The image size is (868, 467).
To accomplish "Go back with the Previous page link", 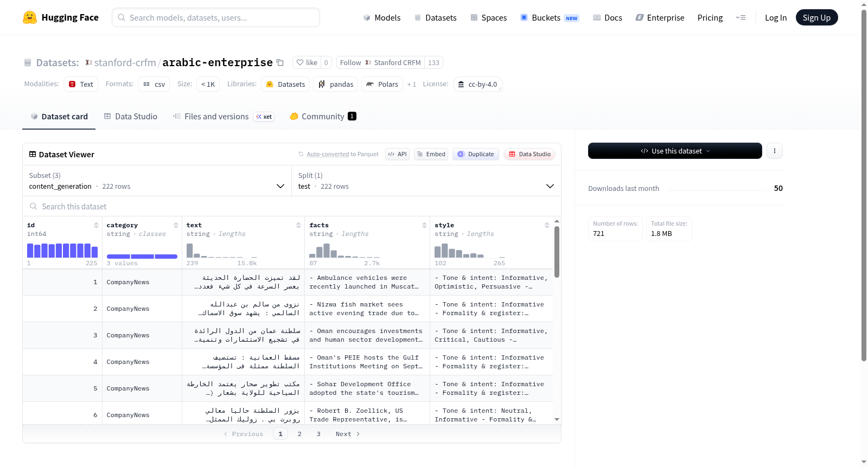I will tap(244, 434).
